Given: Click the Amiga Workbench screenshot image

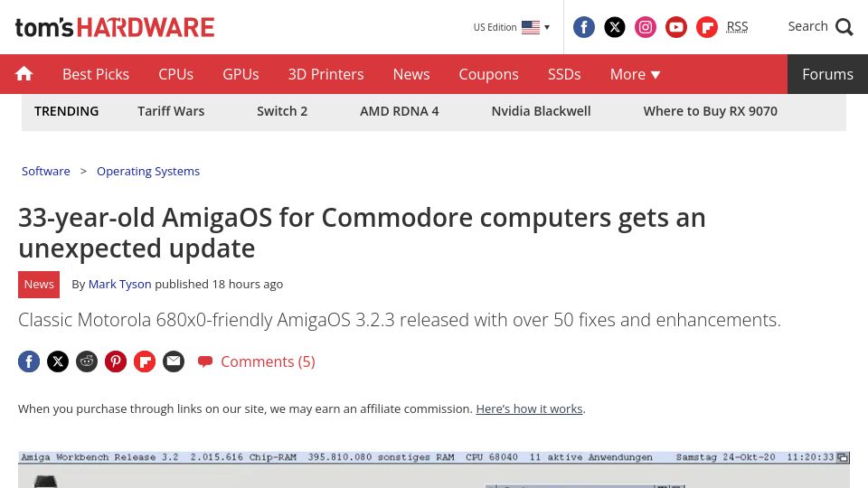Looking at the screenshot, I should coord(434,470).
